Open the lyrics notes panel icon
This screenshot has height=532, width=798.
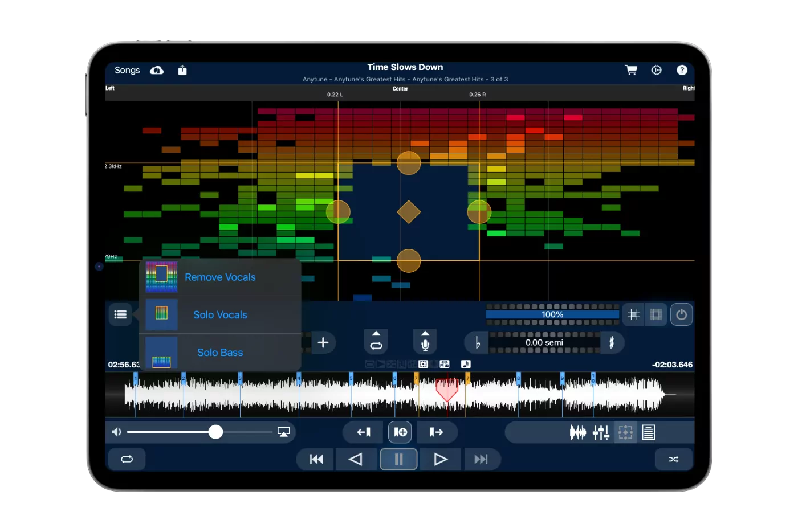[649, 432]
